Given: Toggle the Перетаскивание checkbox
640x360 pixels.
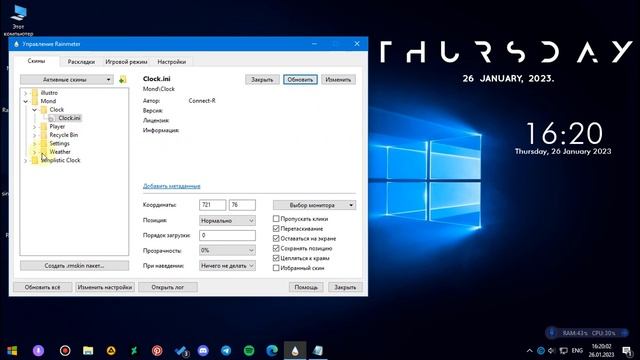Looking at the screenshot, I should [x=276, y=229].
